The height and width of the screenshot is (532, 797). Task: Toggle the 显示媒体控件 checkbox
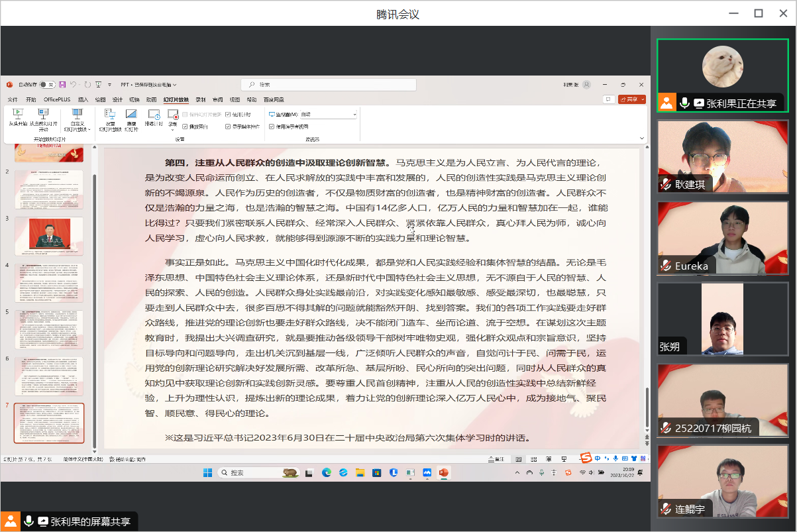click(228, 126)
